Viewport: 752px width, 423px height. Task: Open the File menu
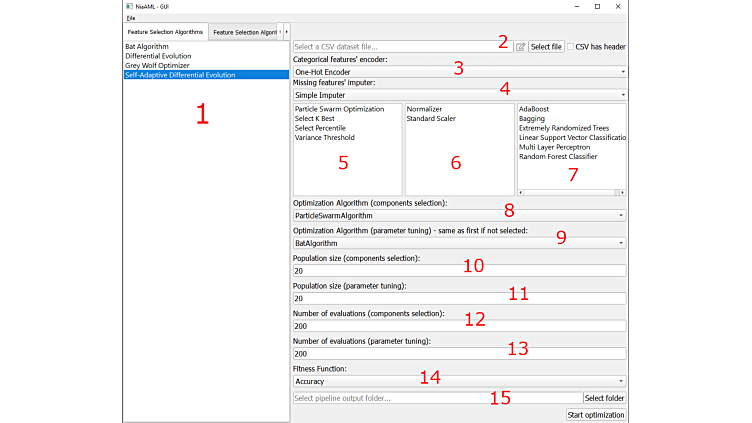[x=131, y=19]
